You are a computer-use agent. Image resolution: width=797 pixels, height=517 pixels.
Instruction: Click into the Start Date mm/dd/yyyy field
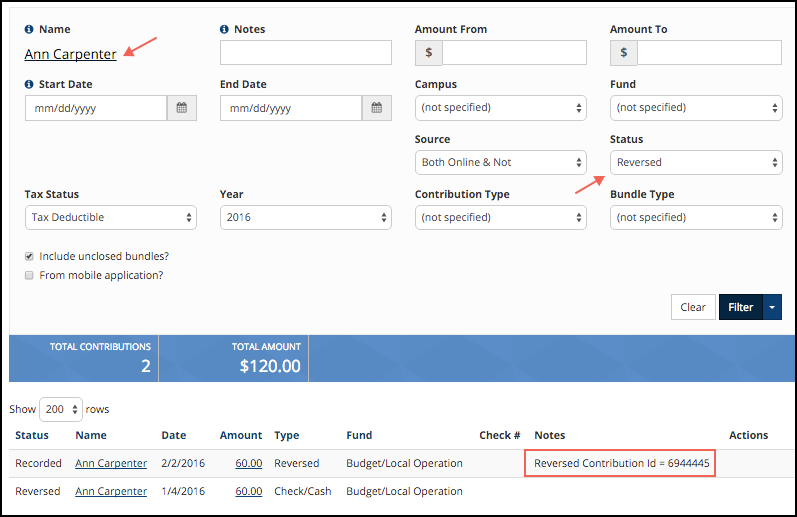pos(96,108)
